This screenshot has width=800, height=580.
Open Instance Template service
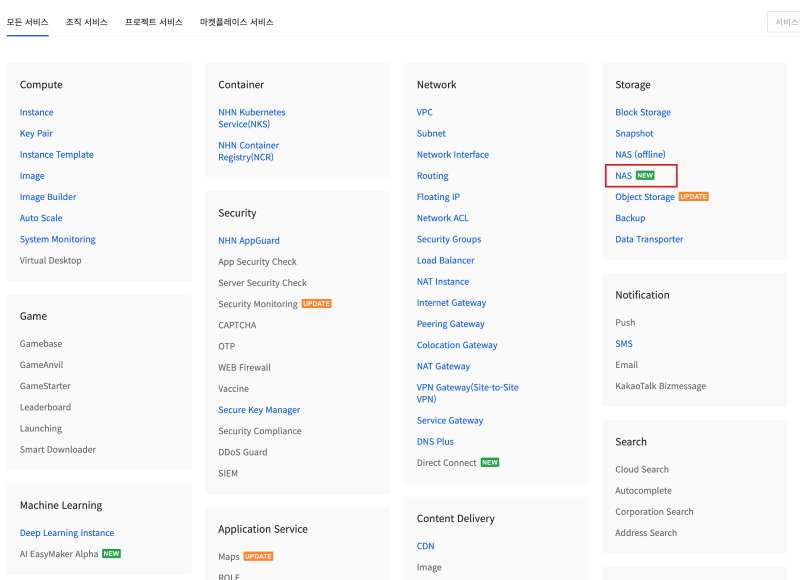(57, 155)
